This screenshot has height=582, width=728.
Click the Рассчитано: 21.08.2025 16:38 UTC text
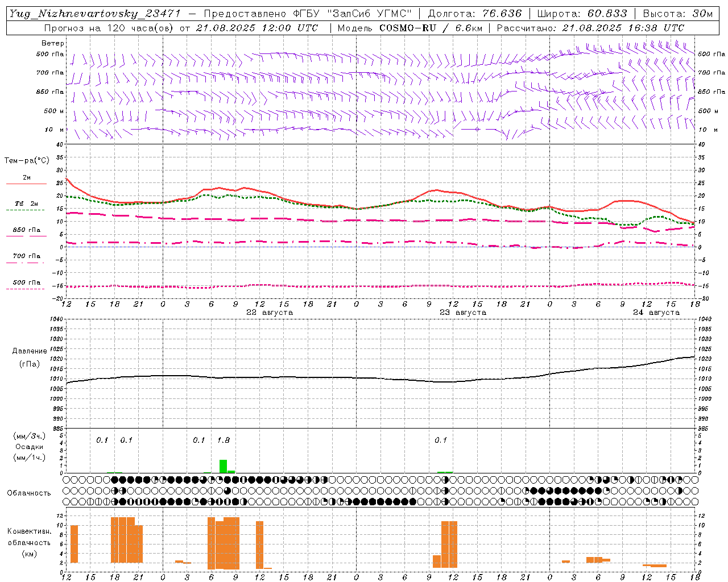590,28
